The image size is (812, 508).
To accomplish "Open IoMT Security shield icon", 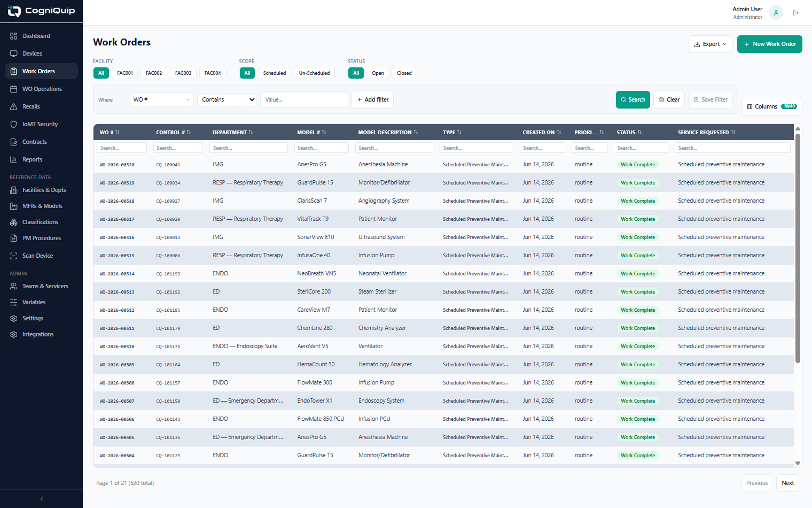I will click(13, 124).
